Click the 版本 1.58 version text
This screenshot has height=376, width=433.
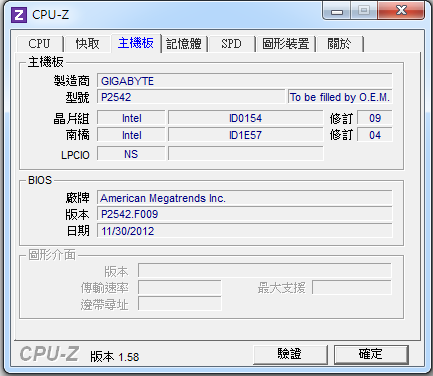click(x=115, y=357)
